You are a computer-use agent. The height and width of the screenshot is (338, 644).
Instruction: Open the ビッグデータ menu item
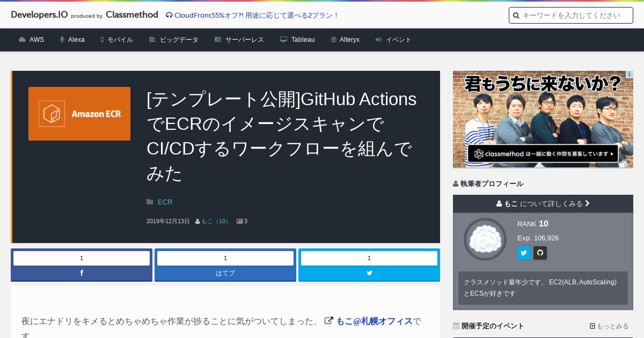click(179, 40)
